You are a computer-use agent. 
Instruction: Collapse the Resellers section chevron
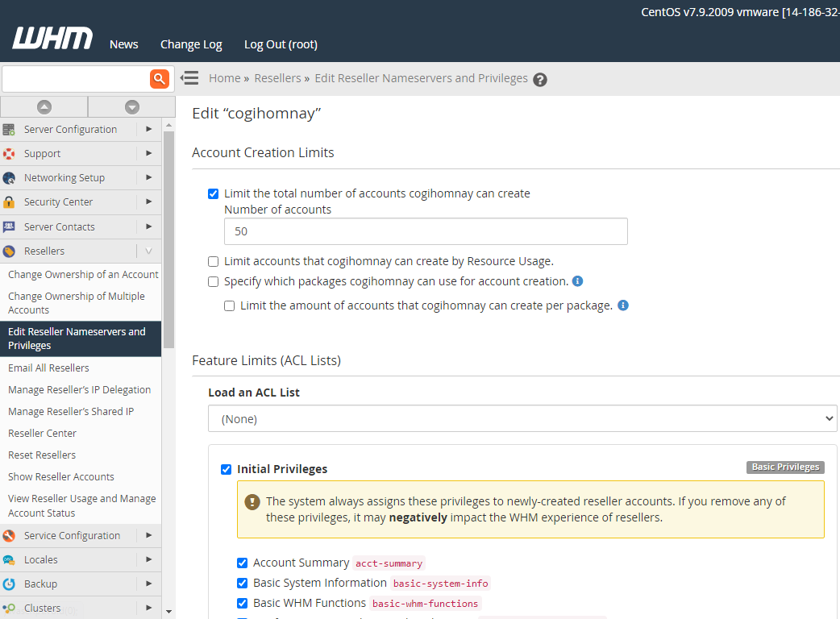pyautogui.click(x=148, y=251)
